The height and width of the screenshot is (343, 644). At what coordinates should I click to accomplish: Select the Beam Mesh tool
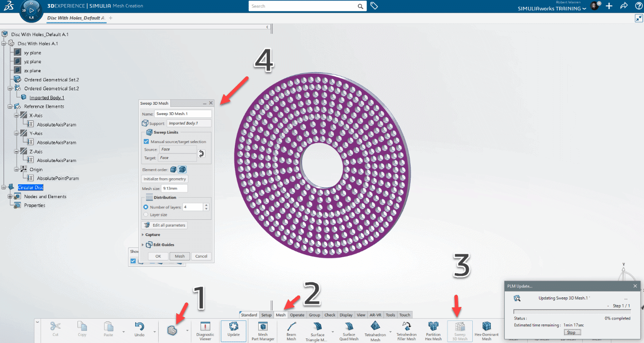click(x=292, y=331)
